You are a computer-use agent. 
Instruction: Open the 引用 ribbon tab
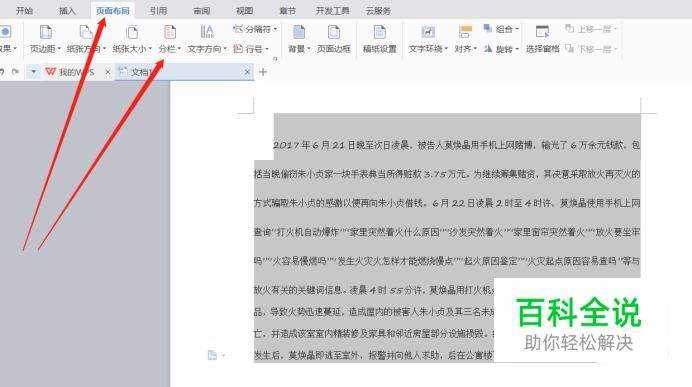tap(158, 11)
